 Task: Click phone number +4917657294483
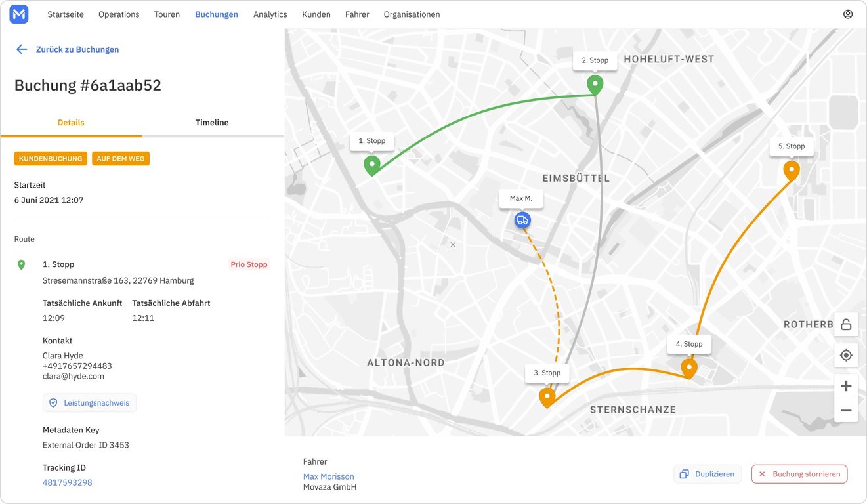[77, 366]
